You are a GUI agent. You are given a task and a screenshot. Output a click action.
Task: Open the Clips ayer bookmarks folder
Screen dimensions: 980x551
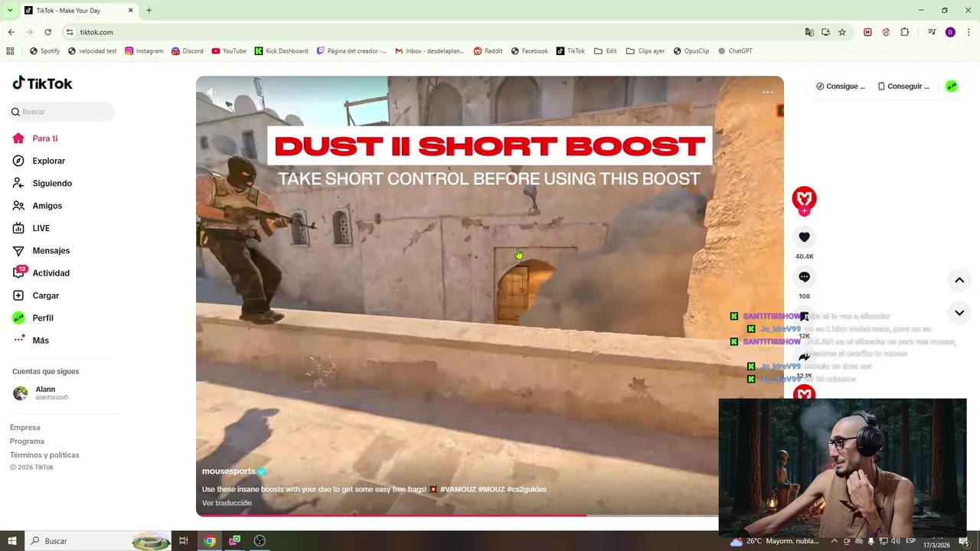click(x=645, y=51)
